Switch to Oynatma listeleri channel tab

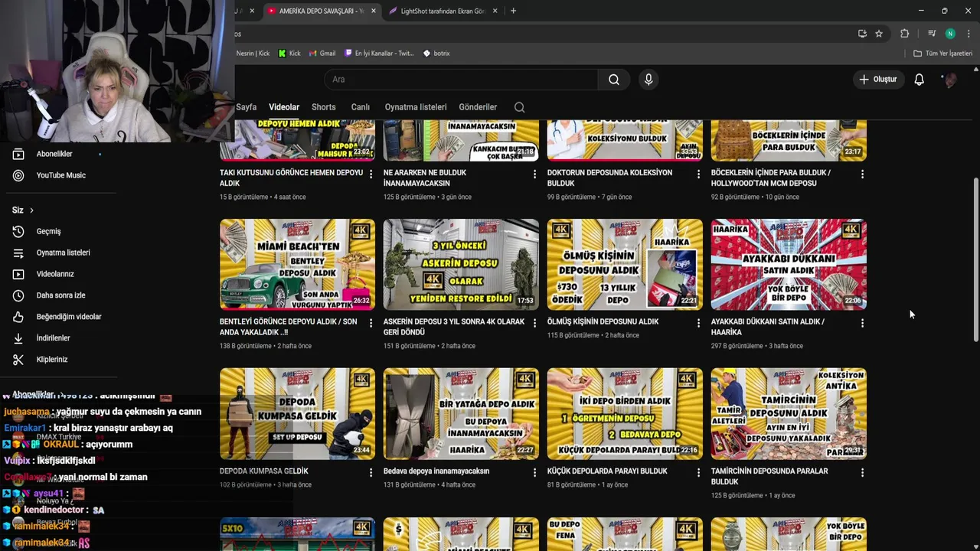(416, 107)
